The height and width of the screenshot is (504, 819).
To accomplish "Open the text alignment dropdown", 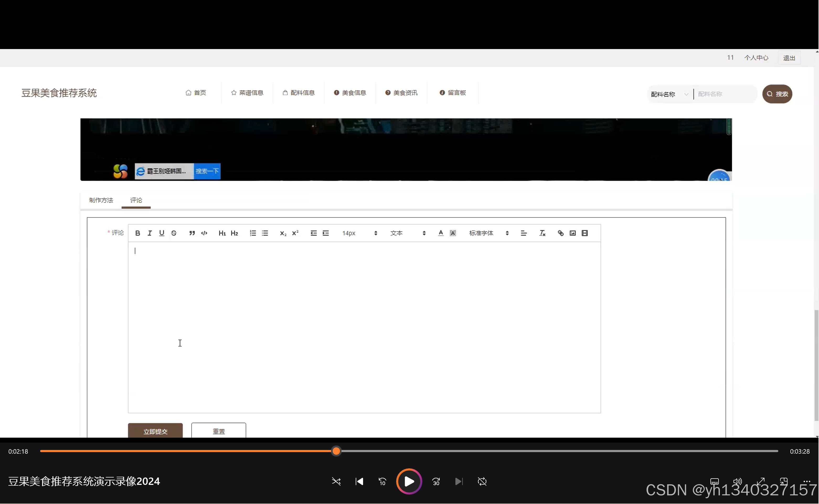I will (x=524, y=233).
